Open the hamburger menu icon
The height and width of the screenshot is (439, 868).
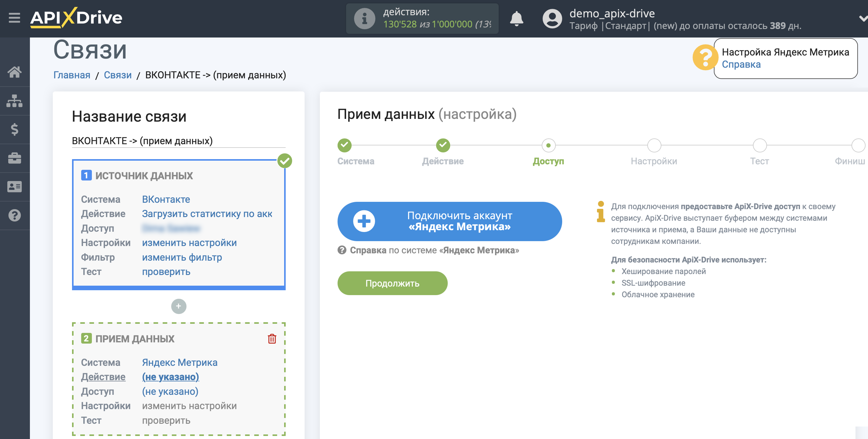pyautogui.click(x=14, y=18)
